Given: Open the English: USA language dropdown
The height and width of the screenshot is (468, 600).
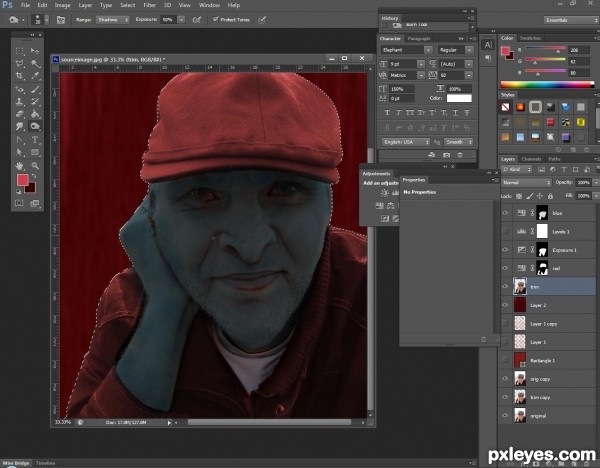Looking at the screenshot, I should (x=406, y=142).
